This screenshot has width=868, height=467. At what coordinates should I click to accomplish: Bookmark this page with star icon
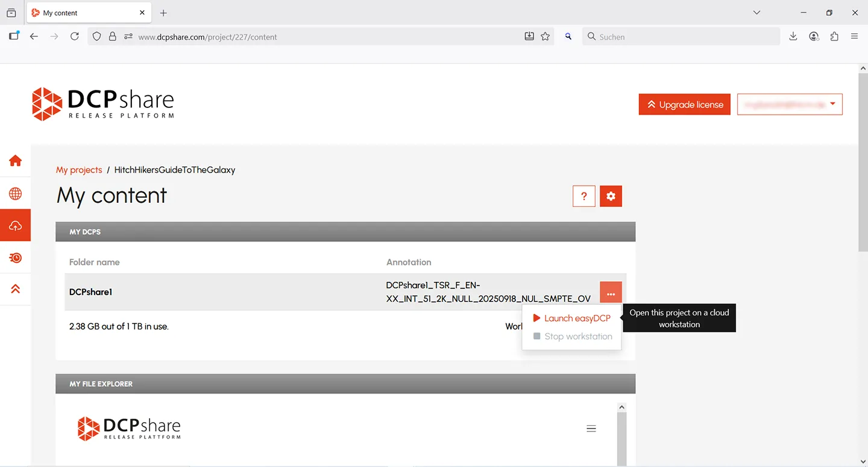(x=545, y=37)
